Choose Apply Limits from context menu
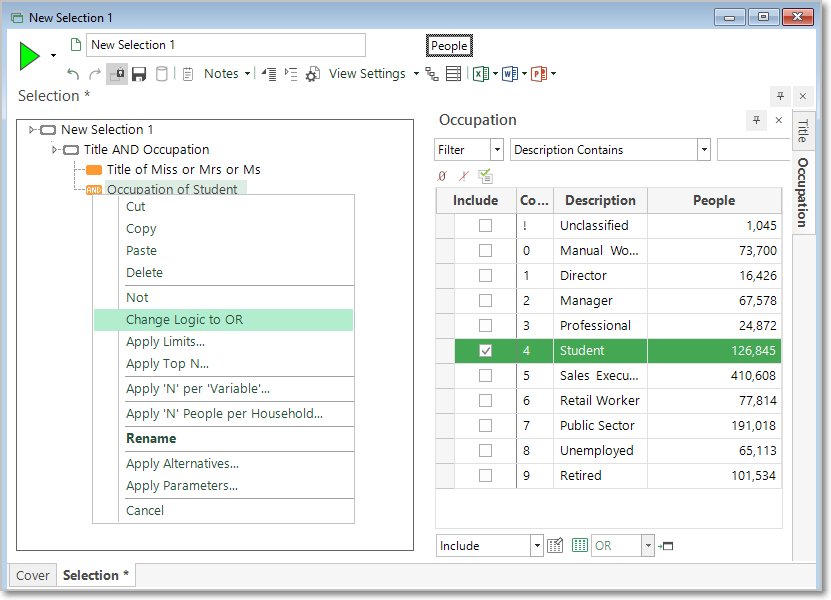 [x=223, y=342]
